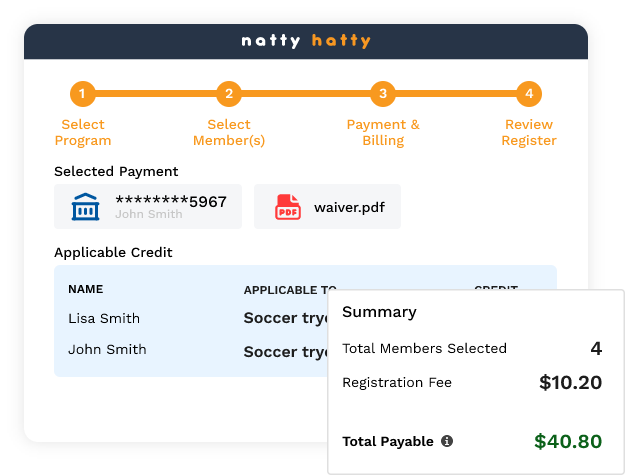The height and width of the screenshot is (475, 625).
Task: Go to Select Member(s) step label
Action: pos(229,133)
